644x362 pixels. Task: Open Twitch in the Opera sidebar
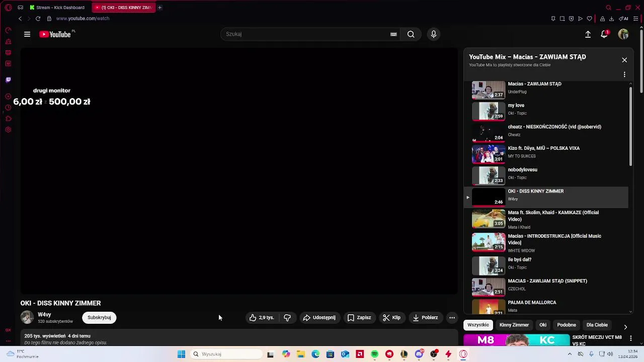[8, 80]
